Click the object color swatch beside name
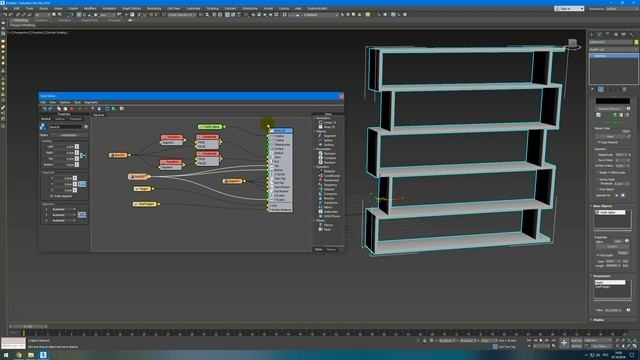Image resolution: width=640 pixels, height=360 pixels. pos(636,42)
